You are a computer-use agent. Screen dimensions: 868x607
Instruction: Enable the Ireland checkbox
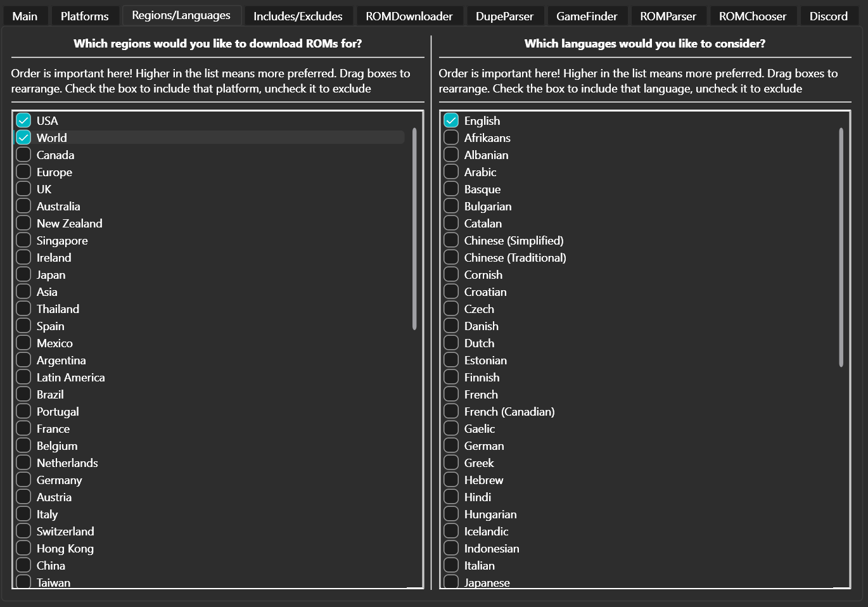(23, 257)
